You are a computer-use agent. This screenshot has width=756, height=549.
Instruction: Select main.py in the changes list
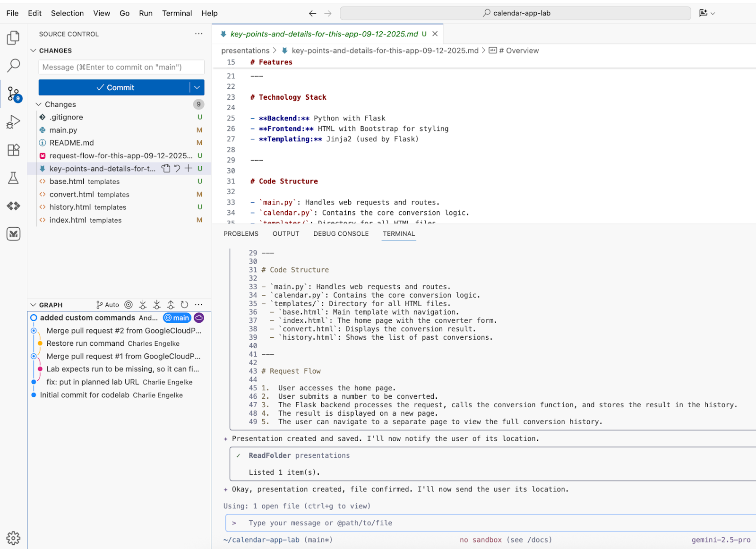pos(63,130)
